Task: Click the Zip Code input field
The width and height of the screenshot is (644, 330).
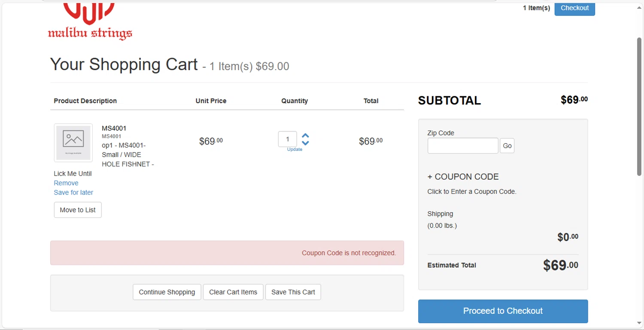Action: click(x=463, y=146)
